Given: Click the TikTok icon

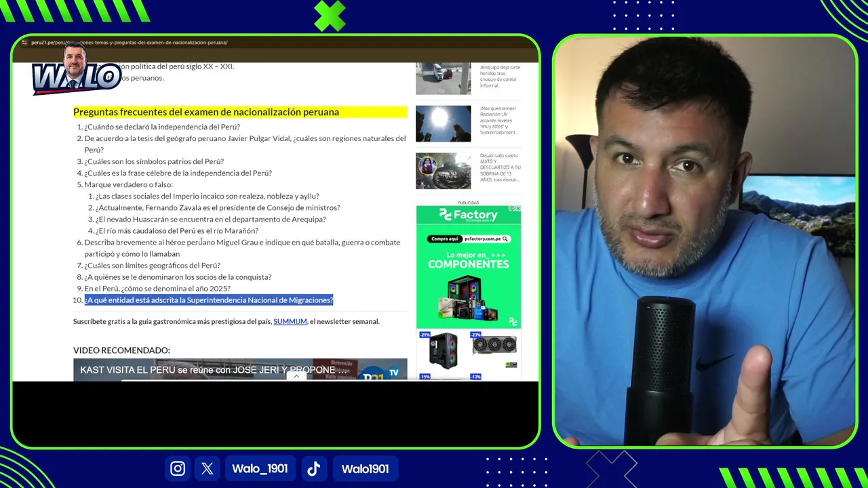Looking at the screenshot, I should 313,468.
